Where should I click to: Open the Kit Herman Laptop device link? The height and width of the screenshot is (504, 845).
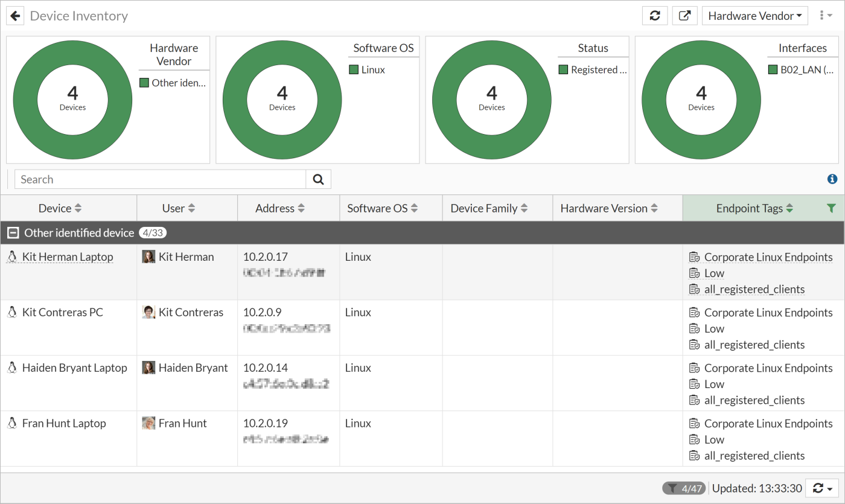point(68,257)
